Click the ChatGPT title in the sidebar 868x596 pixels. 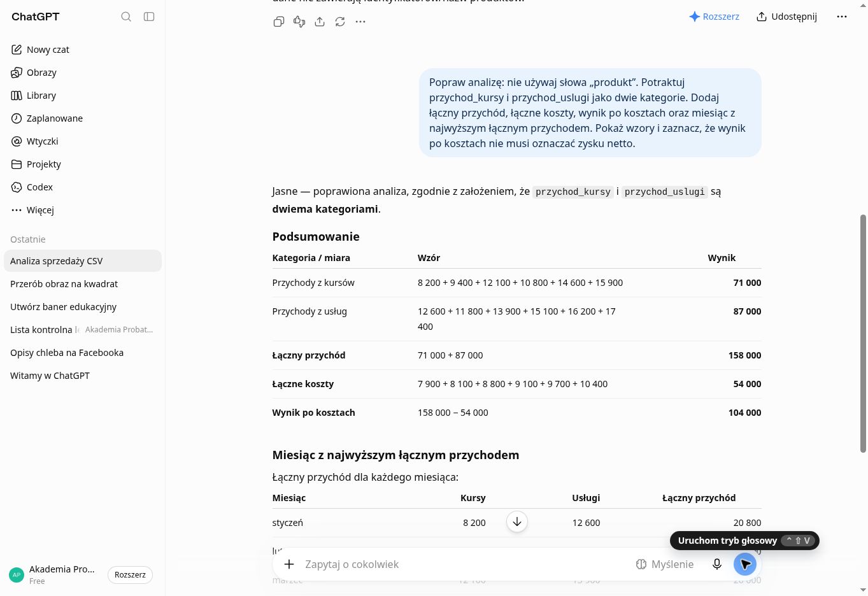[x=36, y=17]
